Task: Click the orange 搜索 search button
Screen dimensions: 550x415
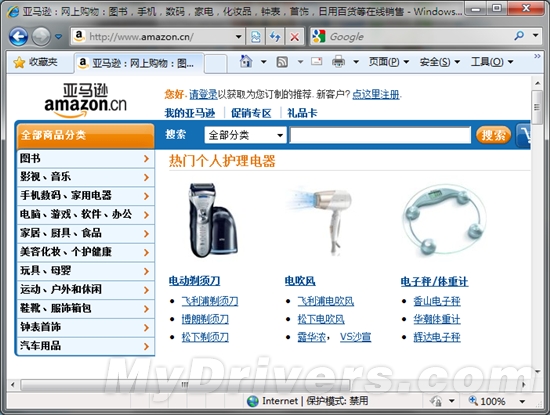Action: 494,135
